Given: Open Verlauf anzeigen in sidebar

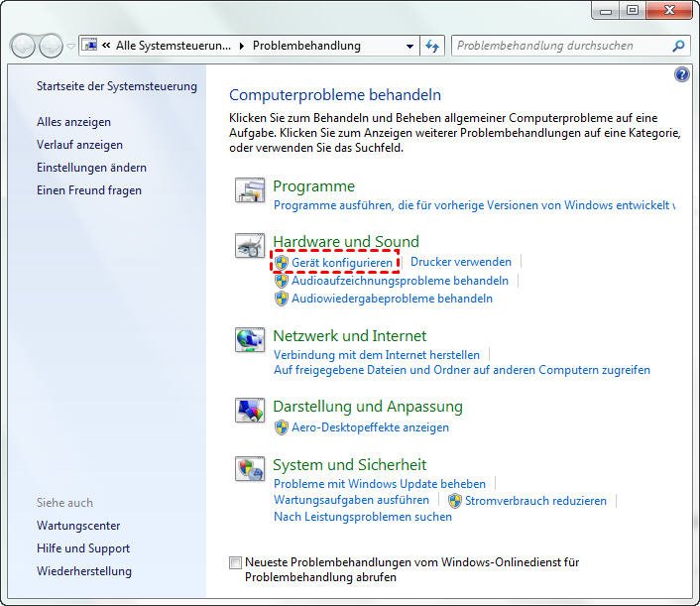Looking at the screenshot, I should click(79, 145).
